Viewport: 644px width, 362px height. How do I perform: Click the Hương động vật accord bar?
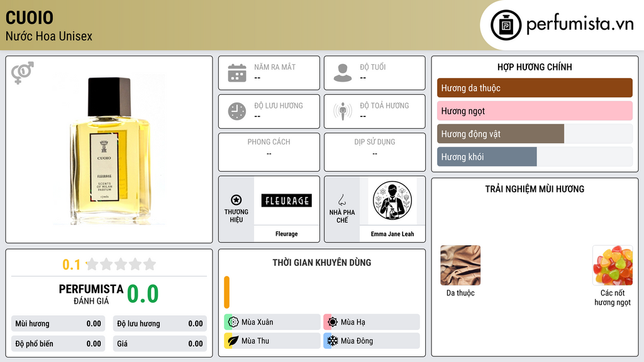tap(535, 134)
